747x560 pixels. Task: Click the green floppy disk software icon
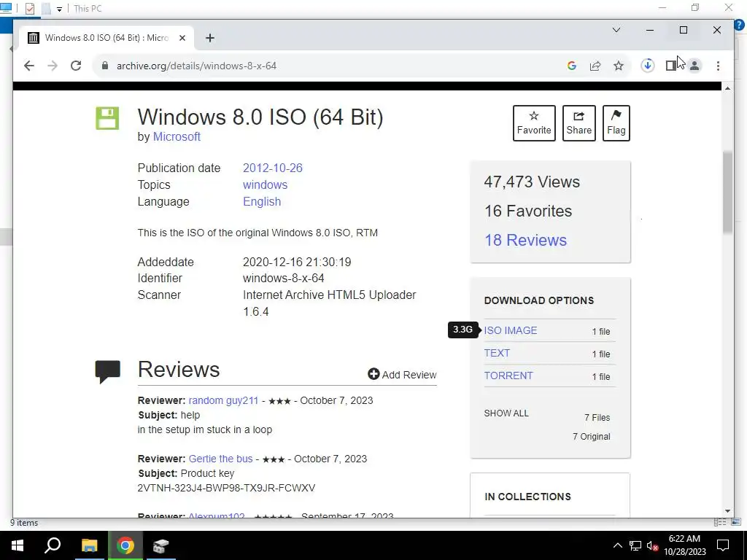click(x=107, y=118)
